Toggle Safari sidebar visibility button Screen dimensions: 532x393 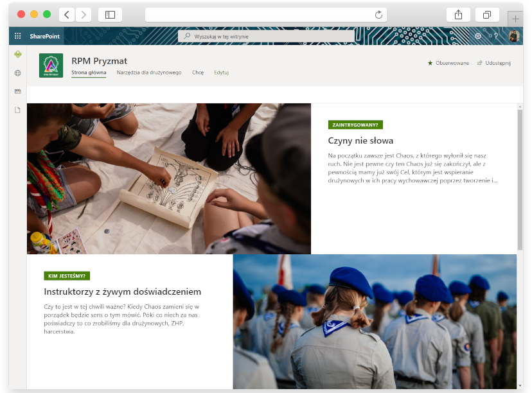(x=110, y=15)
